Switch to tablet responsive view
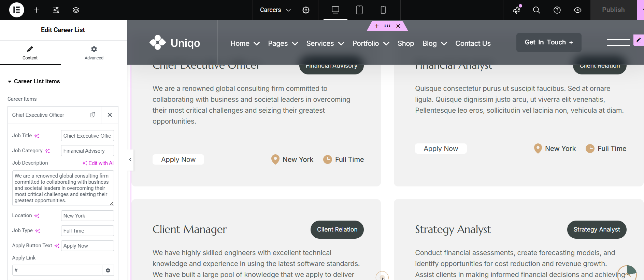 coord(359,10)
